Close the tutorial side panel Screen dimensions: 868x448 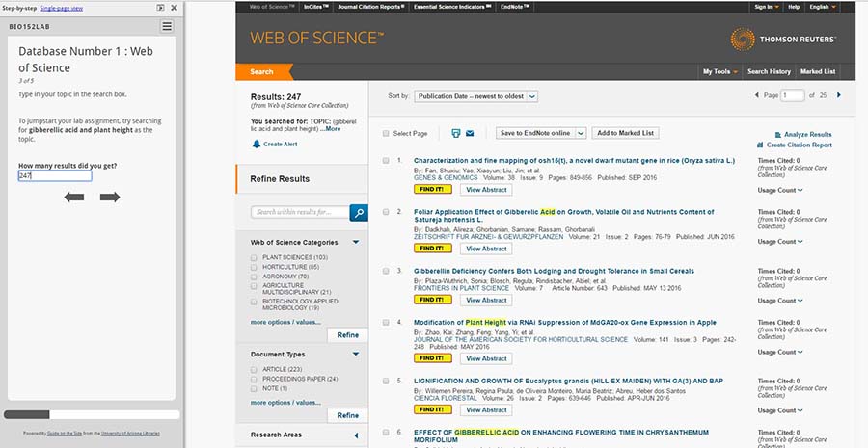174,8
